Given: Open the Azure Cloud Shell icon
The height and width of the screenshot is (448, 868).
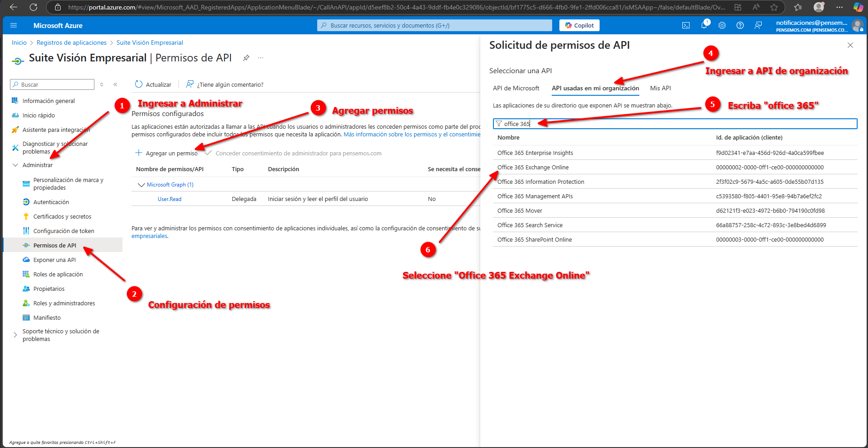Looking at the screenshot, I should click(x=685, y=25).
